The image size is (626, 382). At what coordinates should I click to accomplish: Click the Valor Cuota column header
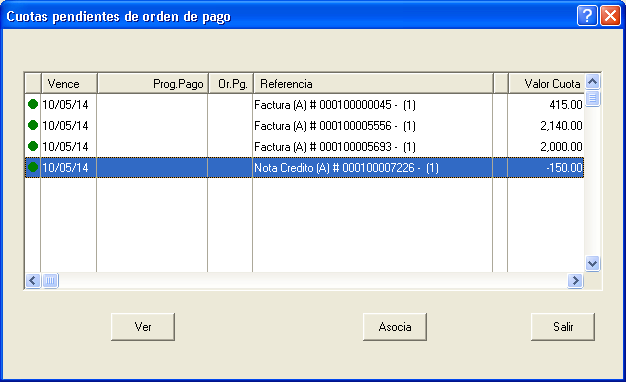(x=547, y=84)
